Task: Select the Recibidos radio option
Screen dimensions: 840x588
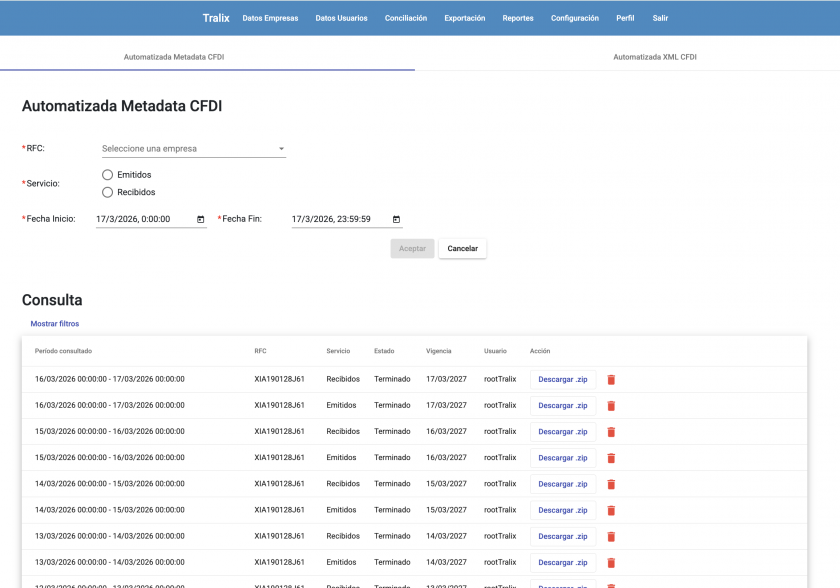Action: (x=108, y=192)
